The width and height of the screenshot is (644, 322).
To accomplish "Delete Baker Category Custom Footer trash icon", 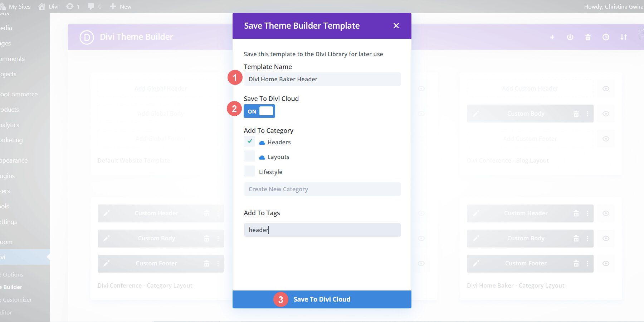I will (x=576, y=263).
